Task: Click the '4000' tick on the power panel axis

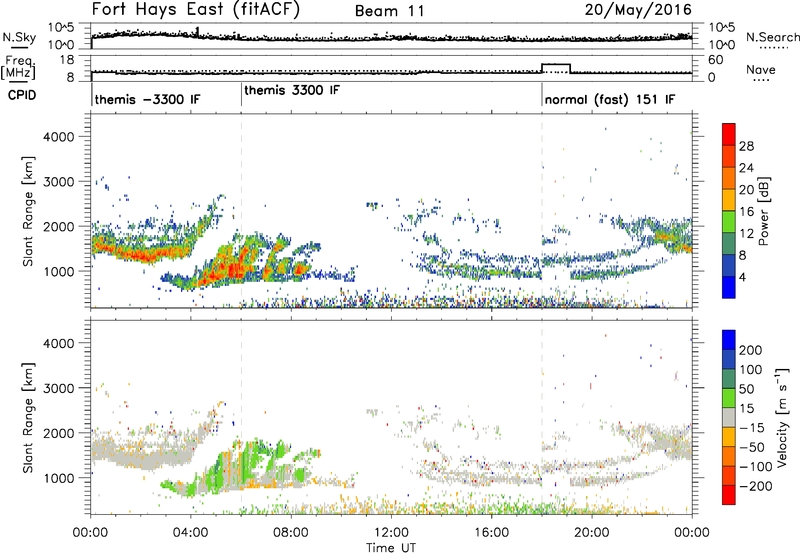Action: pyautogui.click(x=58, y=137)
